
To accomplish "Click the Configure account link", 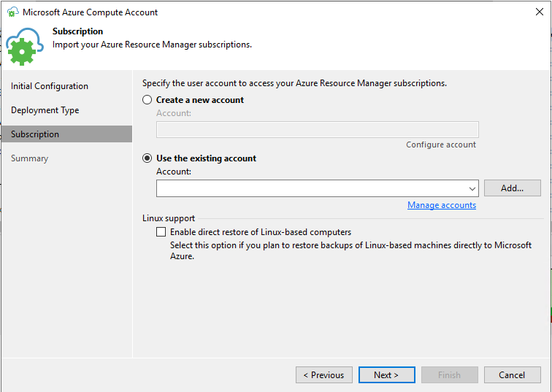I will tap(441, 145).
